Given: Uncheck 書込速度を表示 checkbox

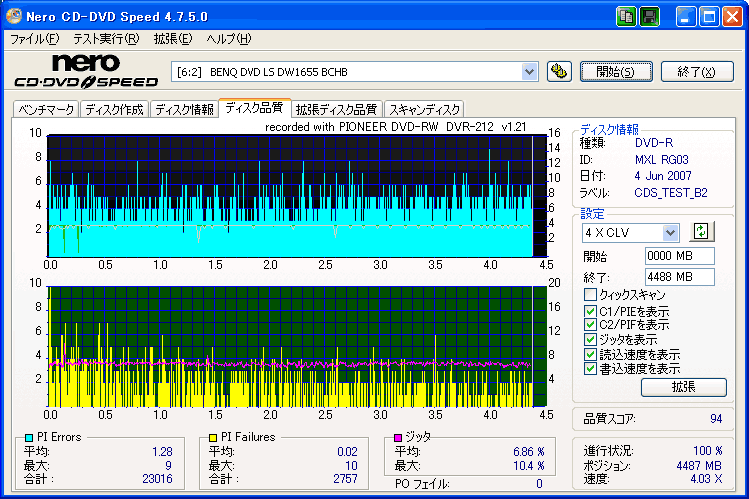Looking at the screenshot, I should [590, 369].
